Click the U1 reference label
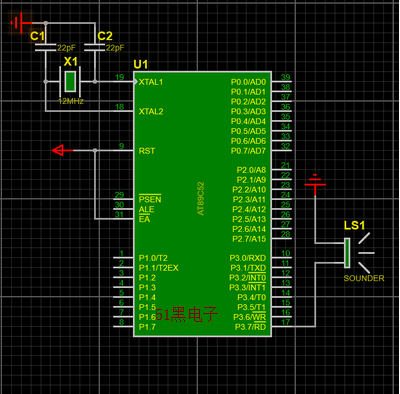This screenshot has width=400, height=394. [x=140, y=64]
